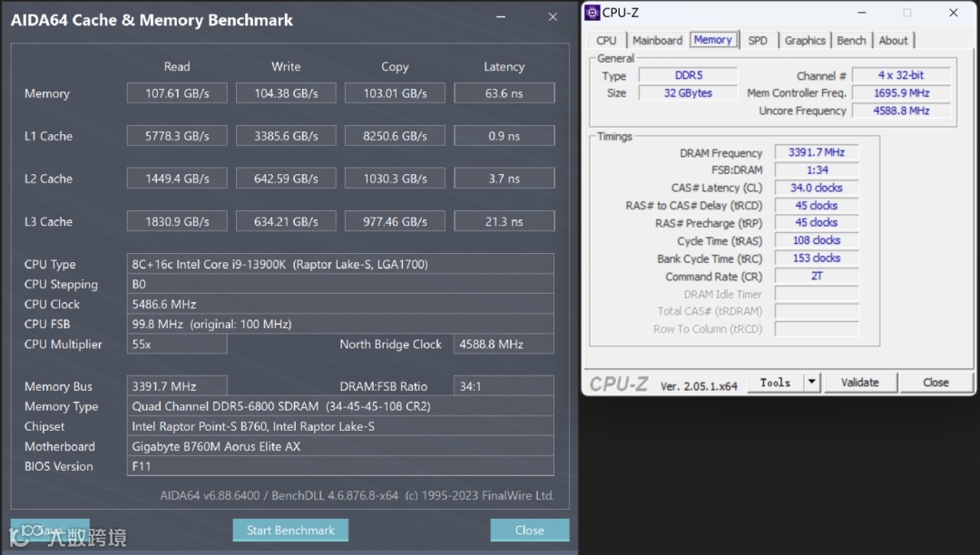Click the Memory Read value 107.61 GB/s
Image resolution: width=980 pixels, height=555 pixels.
pyautogui.click(x=178, y=93)
